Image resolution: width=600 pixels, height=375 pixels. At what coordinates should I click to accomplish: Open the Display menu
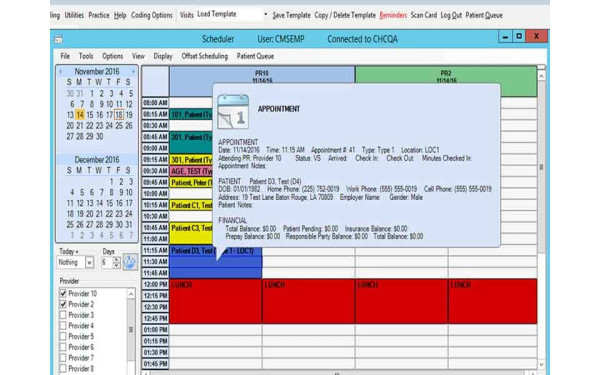coord(163,56)
